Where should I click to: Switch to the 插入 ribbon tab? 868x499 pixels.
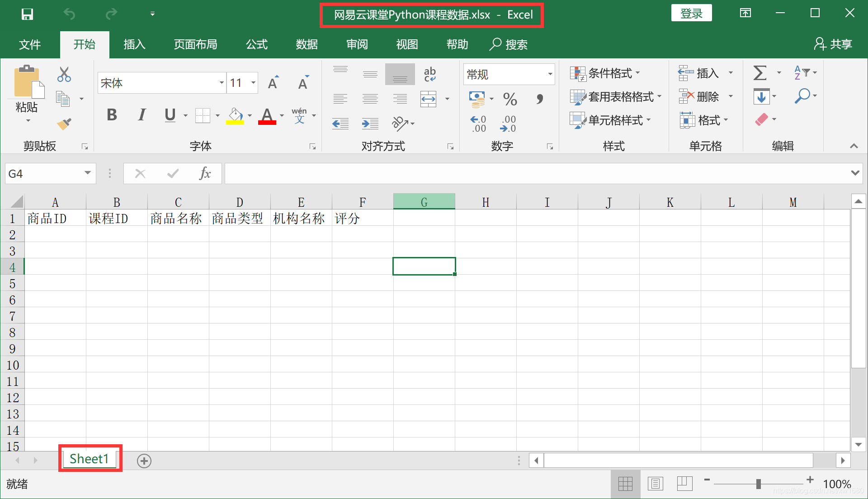[134, 44]
